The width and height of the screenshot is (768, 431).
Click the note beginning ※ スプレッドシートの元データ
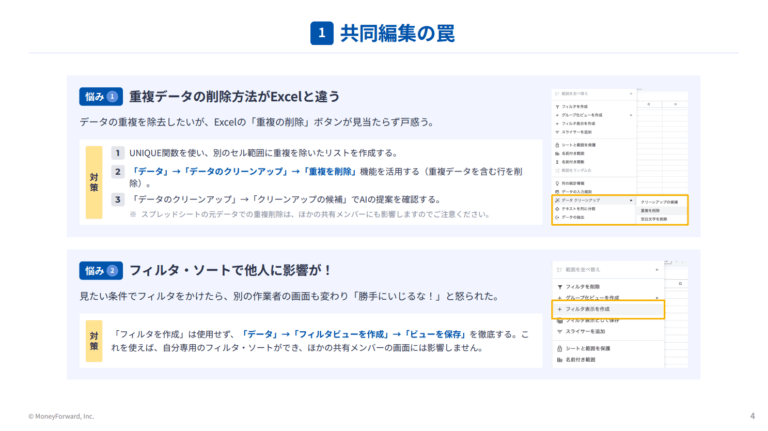click(310, 215)
